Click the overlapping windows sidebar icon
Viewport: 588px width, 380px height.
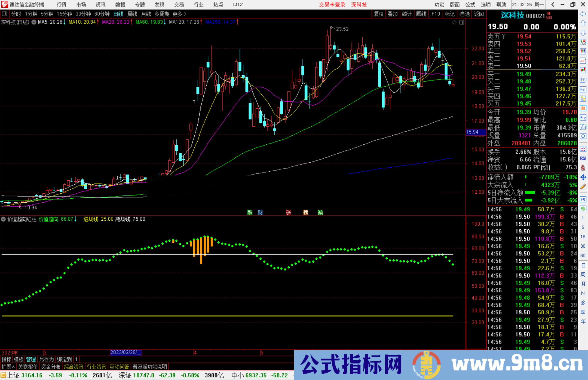[x=583, y=80]
